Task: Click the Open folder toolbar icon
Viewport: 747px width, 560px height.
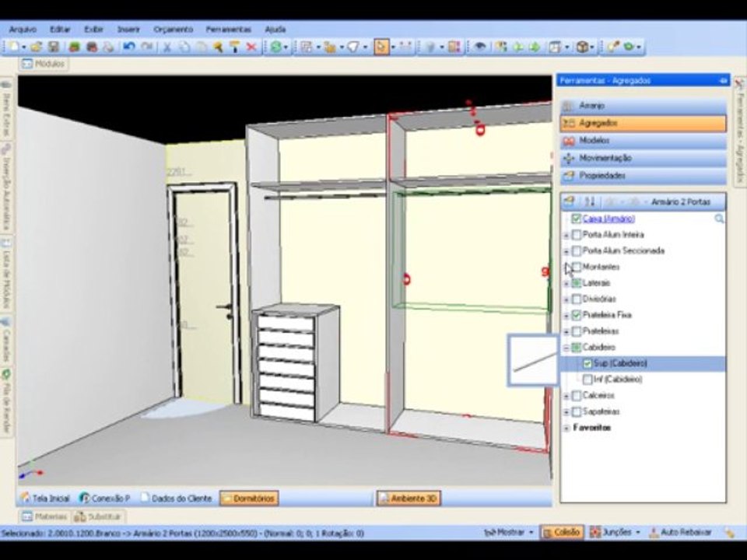Action: 37,47
